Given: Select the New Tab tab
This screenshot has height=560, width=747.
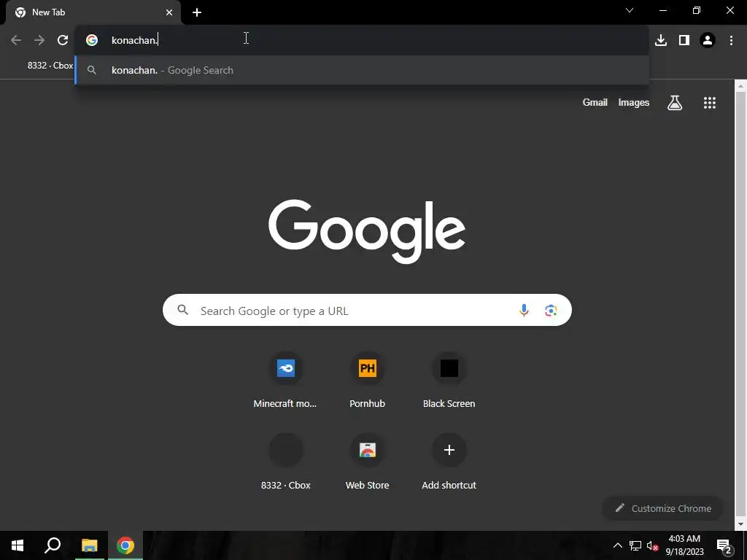Looking at the screenshot, I should tap(93, 12).
